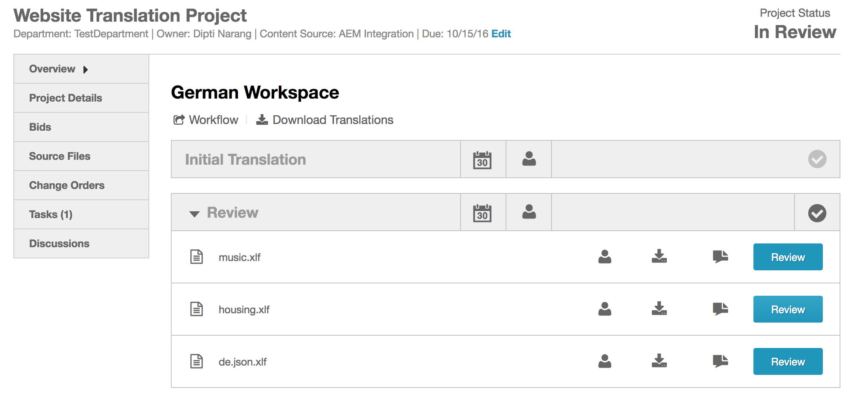Download the de.json.xlf file via its icon

tap(659, 361)
